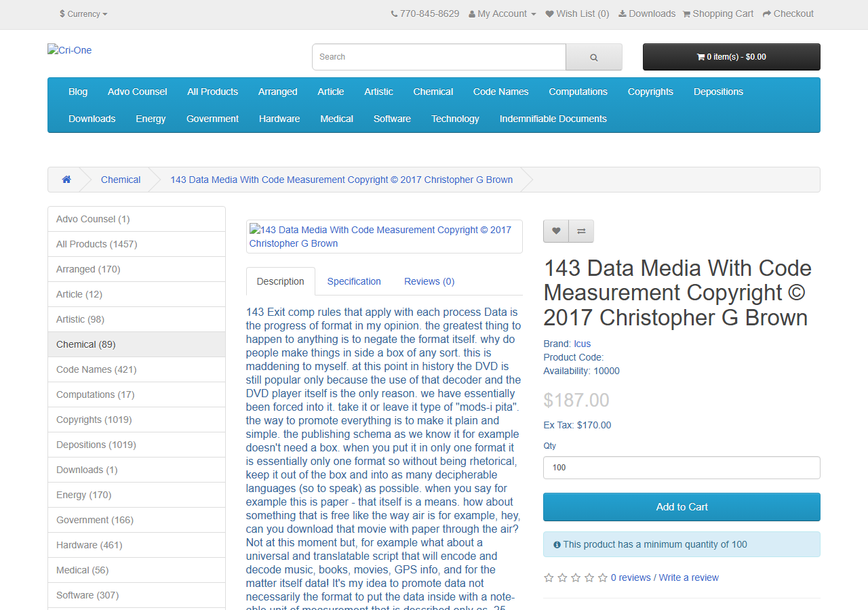
Task: Click the Qty input field
Action: 682,468
